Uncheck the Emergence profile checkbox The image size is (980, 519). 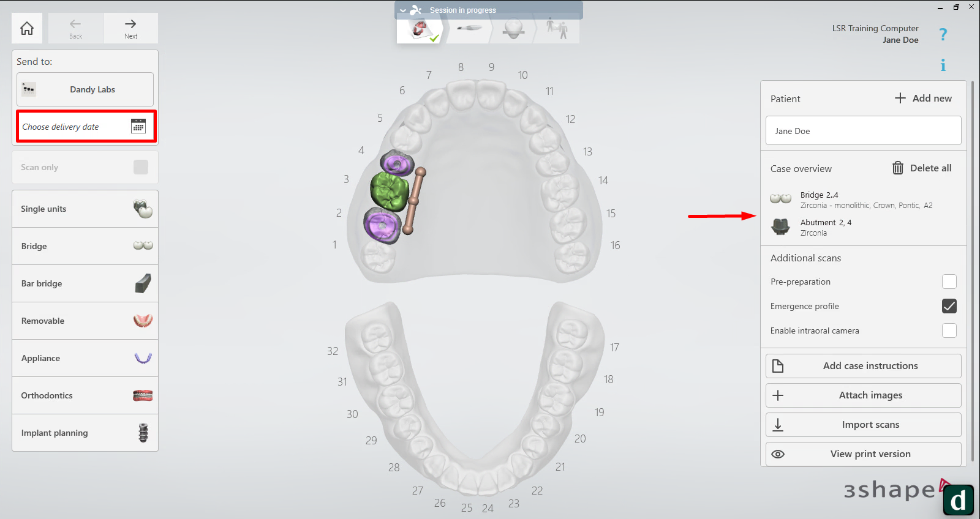click(949, 306)
